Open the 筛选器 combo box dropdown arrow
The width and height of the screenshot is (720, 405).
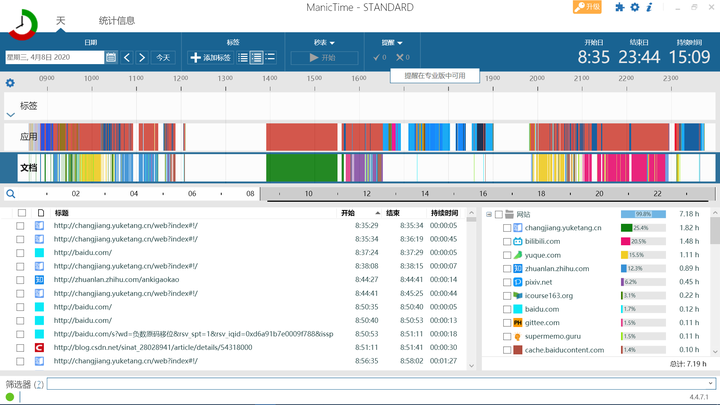710,383
